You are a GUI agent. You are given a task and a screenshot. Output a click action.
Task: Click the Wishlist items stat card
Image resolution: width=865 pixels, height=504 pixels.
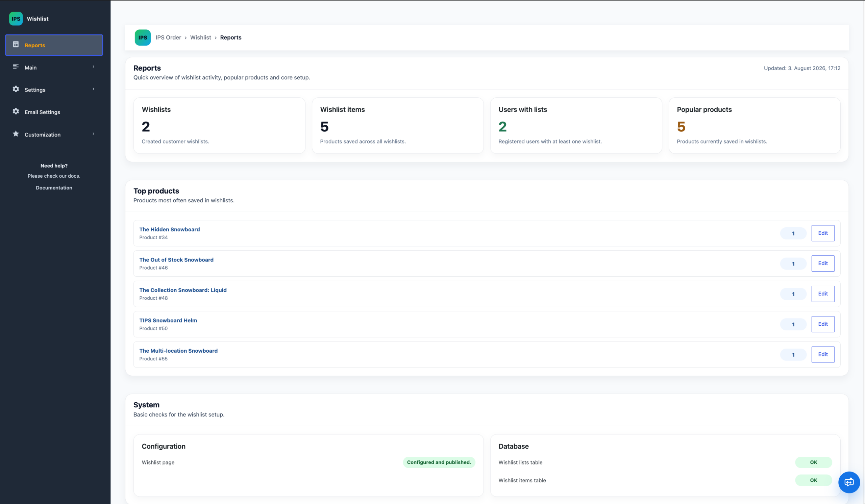398,126
